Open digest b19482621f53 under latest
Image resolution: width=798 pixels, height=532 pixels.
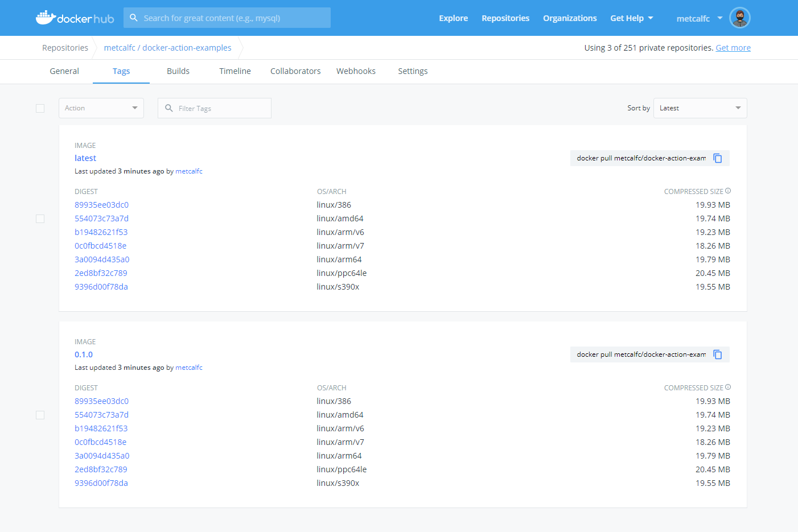point(101,232)
